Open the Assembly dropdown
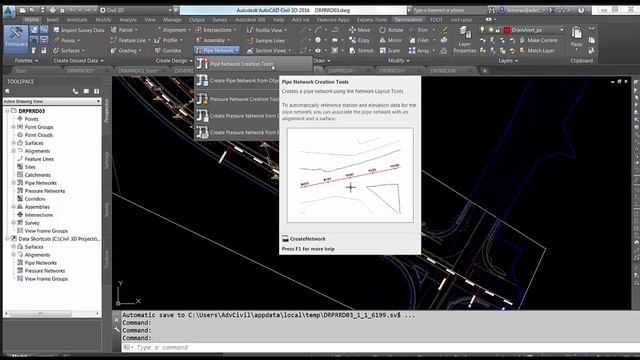Image resolution: width=640 pixels, height=360 pixels. 213,40
